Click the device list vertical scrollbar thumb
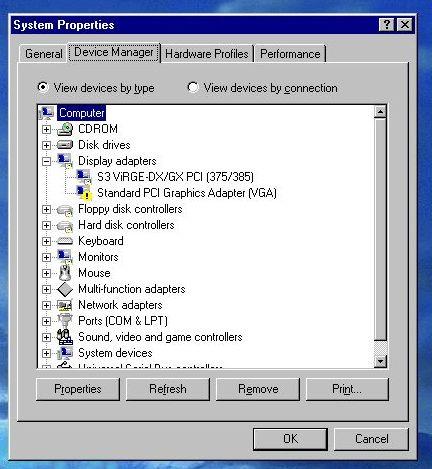Image resolution: width=432 pixels, height=469 pixels. tap(380, 229)
